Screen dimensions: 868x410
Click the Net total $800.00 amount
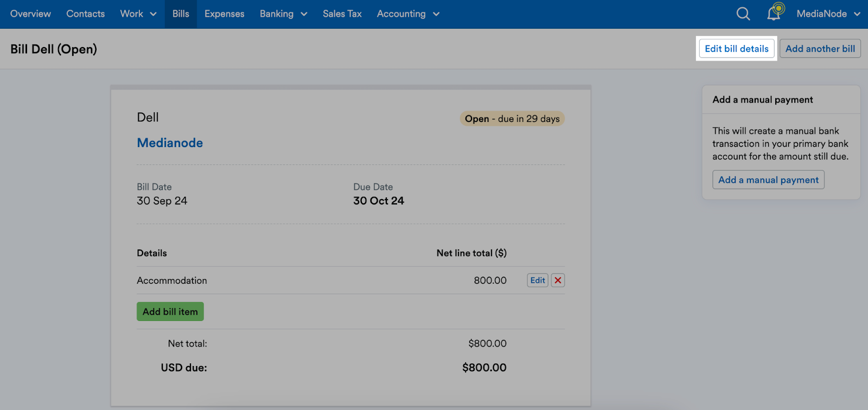click(488, 343)
